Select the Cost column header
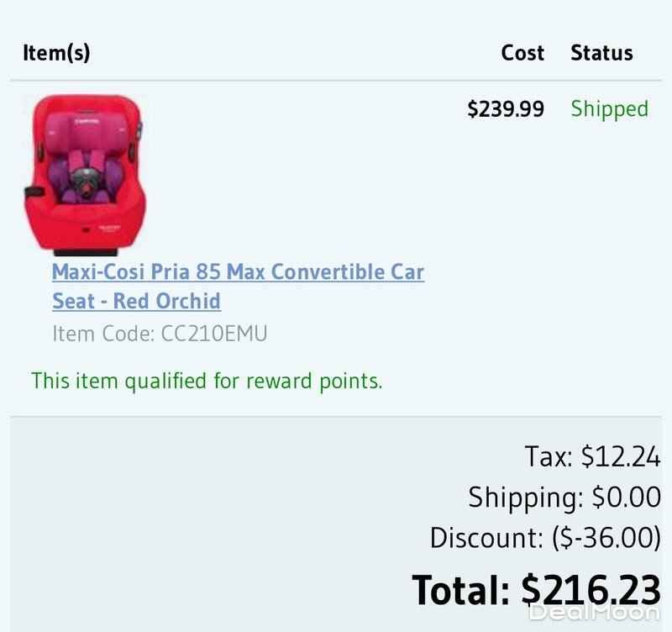 tap(522, 53)
